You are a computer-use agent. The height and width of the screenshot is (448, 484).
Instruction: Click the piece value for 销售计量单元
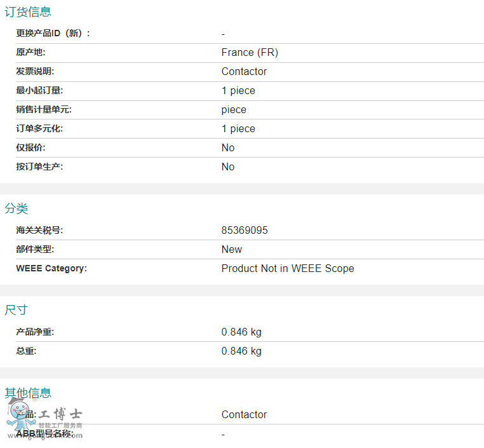pyautogui.click(x=234, y=110)
